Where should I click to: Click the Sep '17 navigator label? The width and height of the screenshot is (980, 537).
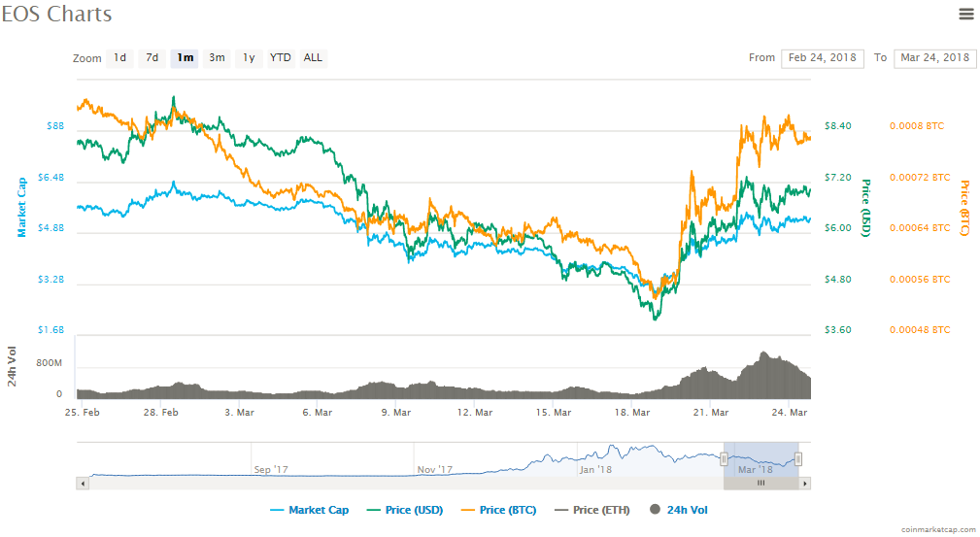point(271,469)
